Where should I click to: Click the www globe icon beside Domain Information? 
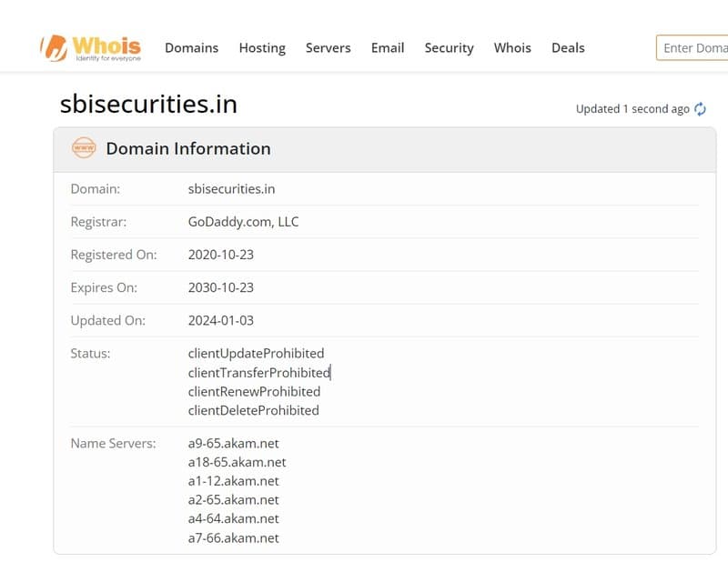pos(83,147)
